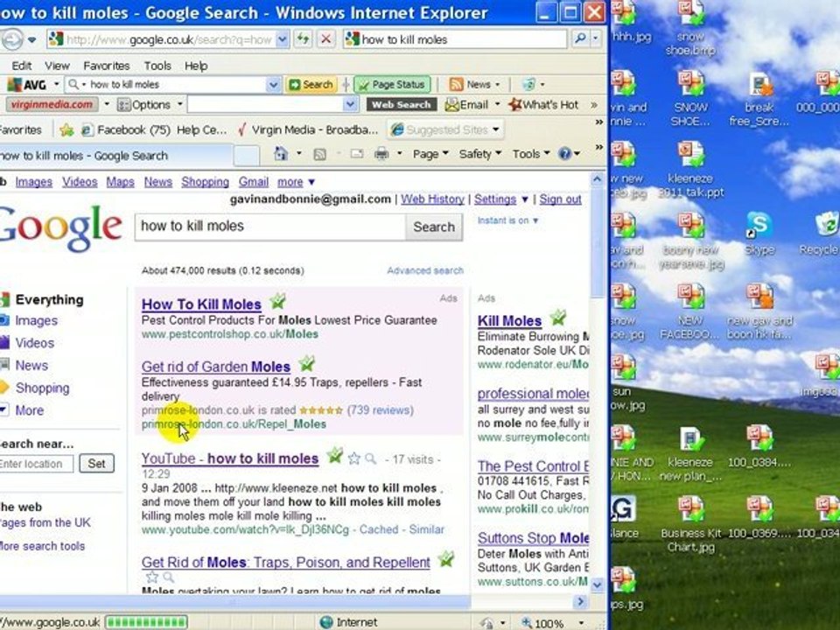Click the Add to Favorites star icon

[x=66, y=129]
